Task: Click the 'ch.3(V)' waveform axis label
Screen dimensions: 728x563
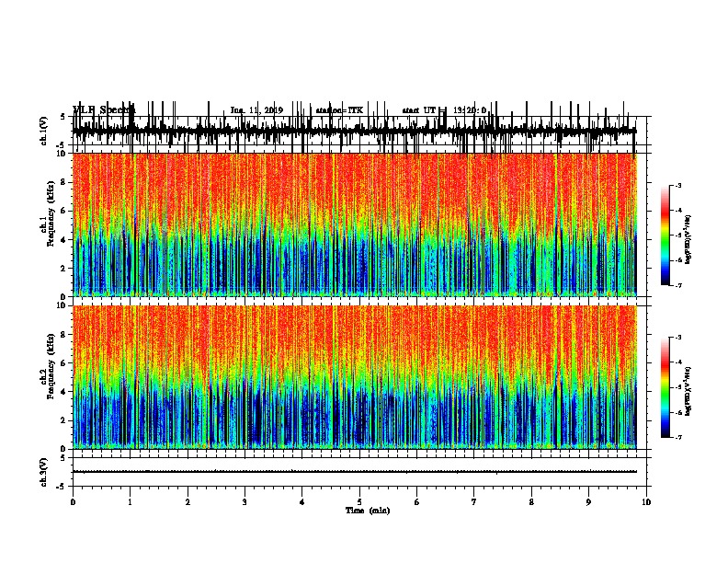Action: (x=44, y=472)
